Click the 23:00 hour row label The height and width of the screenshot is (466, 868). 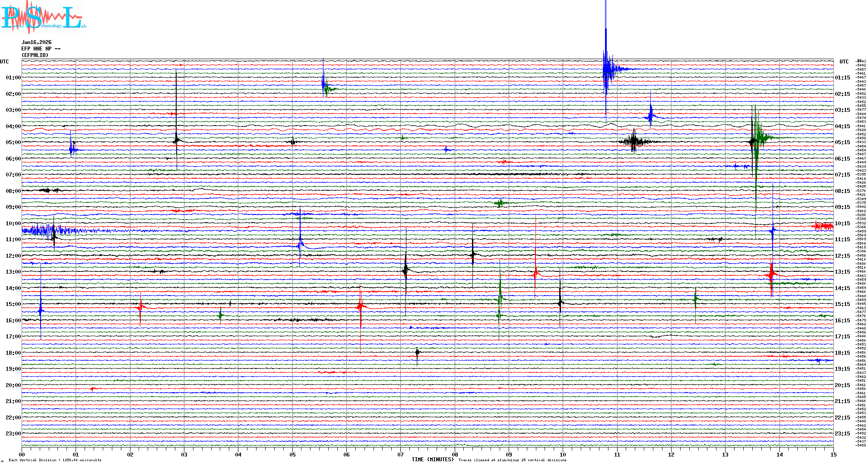13,434
